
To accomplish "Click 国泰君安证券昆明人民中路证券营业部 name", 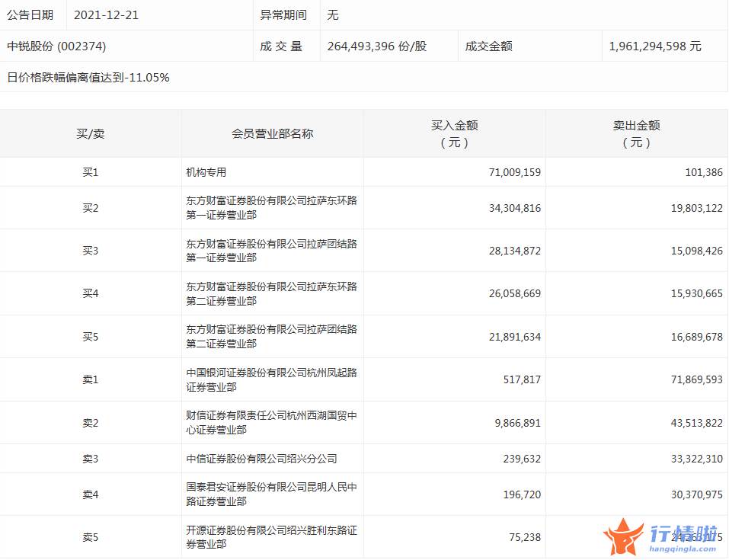I will 271,494.
